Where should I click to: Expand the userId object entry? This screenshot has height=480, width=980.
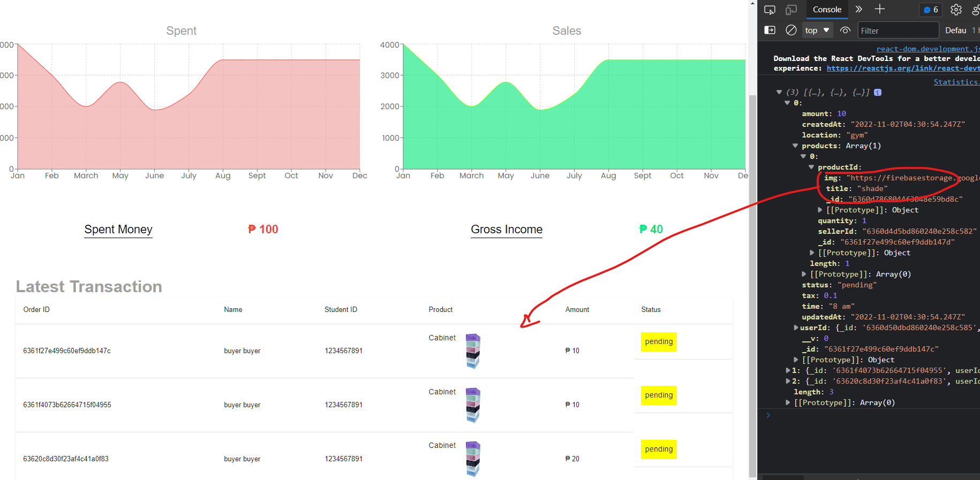796,327
